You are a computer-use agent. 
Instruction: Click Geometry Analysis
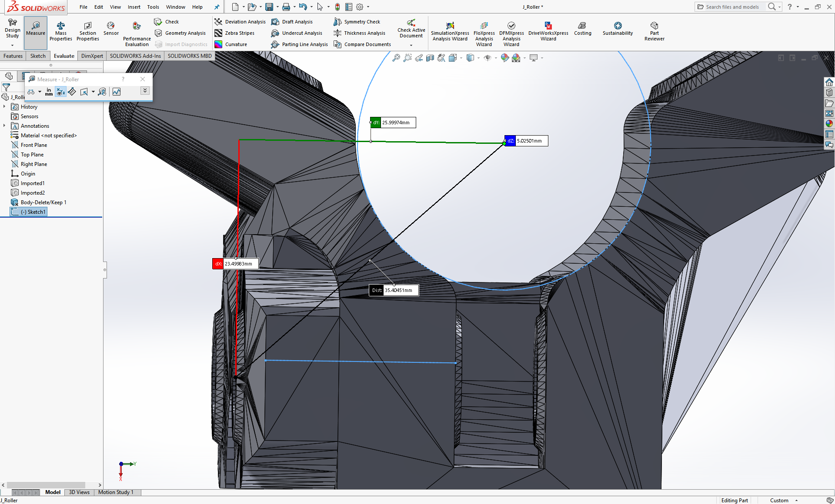click(180, 33)
